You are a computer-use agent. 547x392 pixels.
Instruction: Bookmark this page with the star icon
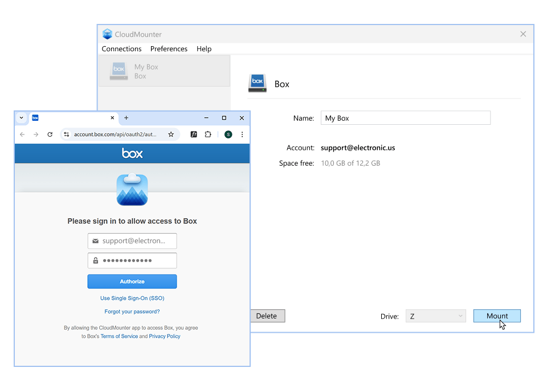click(x=170, y=134)
